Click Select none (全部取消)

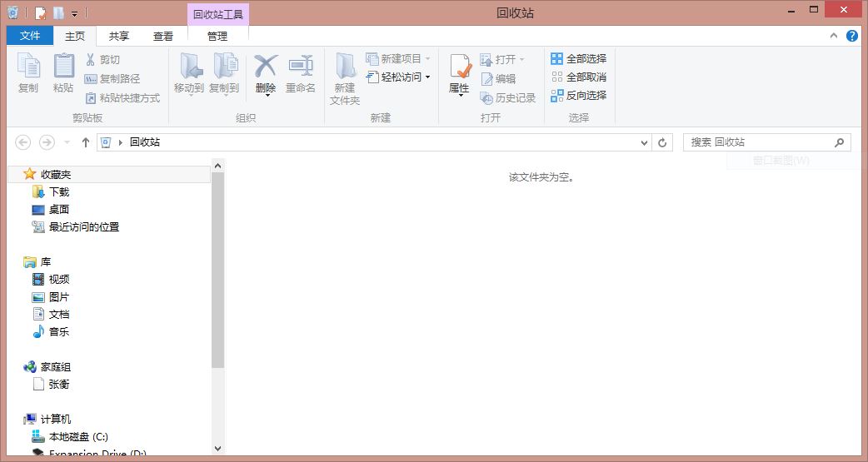(x=578, y=77)
